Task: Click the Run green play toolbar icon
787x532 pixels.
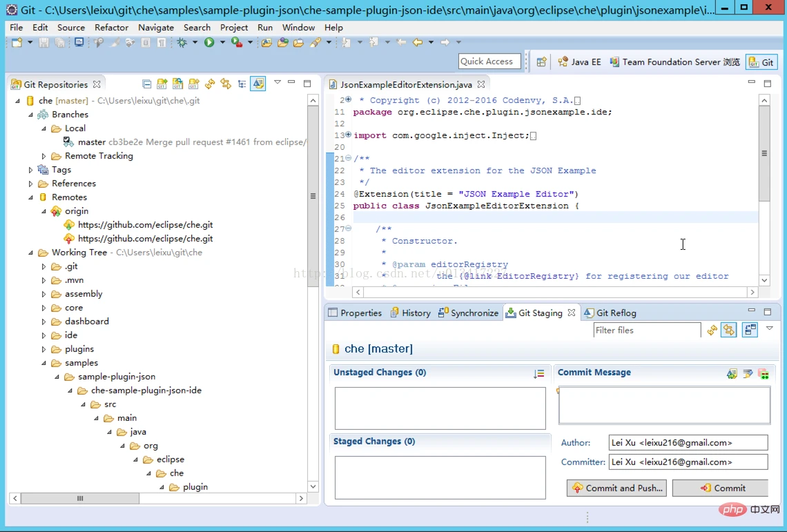Action: click(x=209, y=43)
